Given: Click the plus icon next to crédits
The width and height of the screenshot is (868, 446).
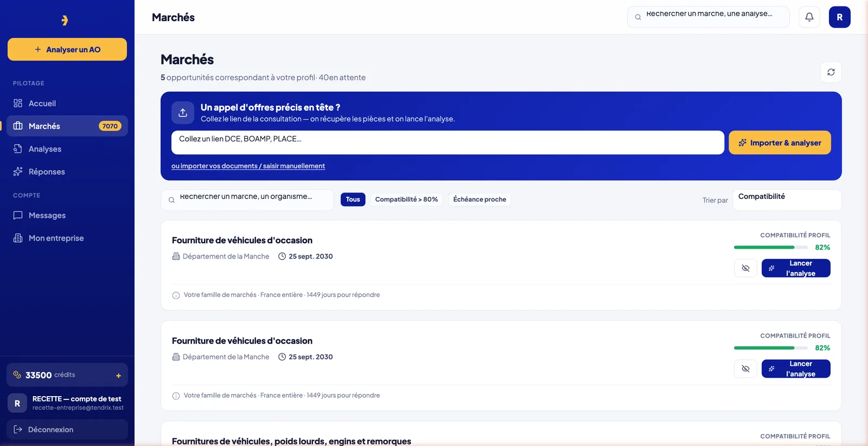Looking at the screenshot, I should point(118,376).
